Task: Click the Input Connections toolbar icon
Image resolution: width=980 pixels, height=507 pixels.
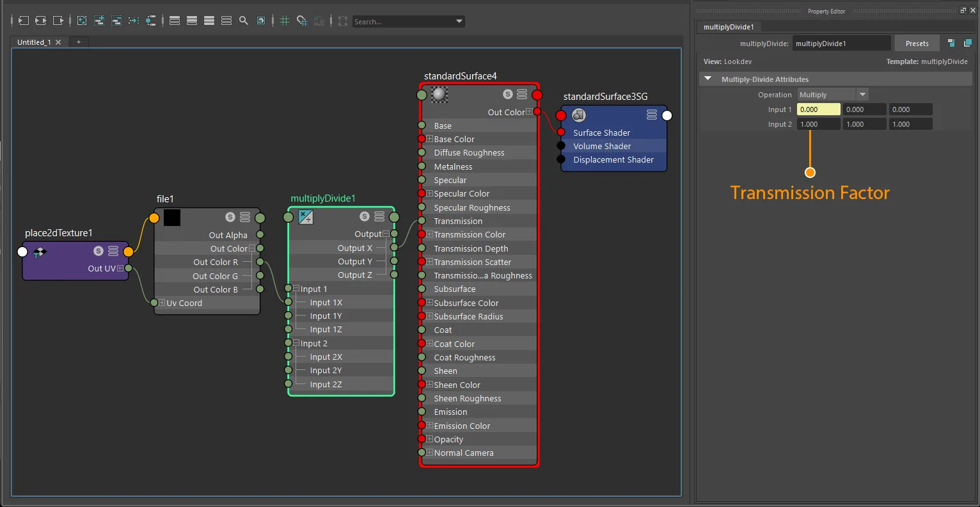Action: (23, 20)
